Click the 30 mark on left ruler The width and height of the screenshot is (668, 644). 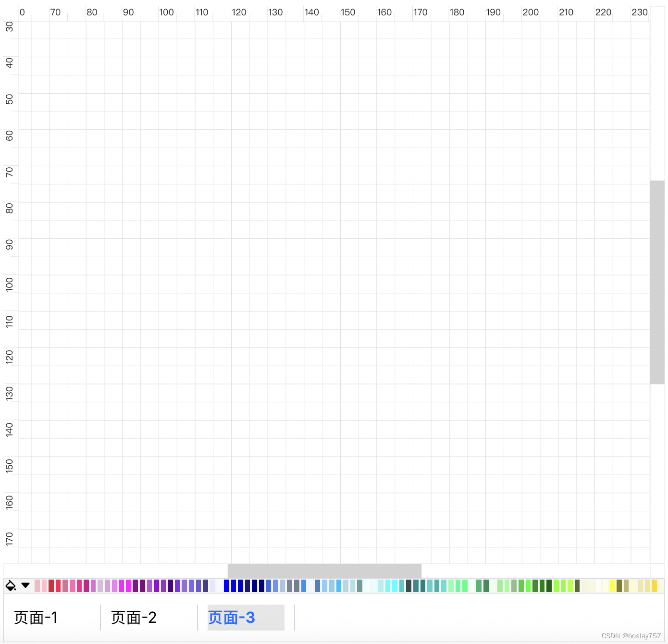coord(9,26)
